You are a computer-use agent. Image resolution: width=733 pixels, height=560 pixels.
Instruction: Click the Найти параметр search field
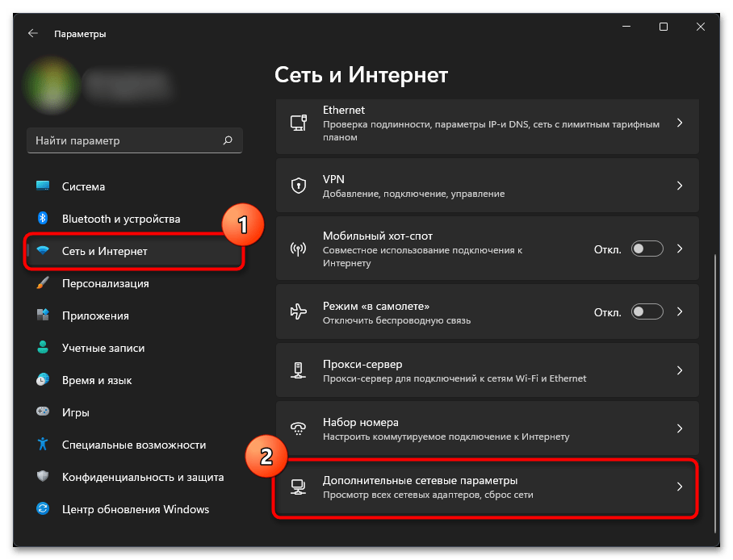135,140
